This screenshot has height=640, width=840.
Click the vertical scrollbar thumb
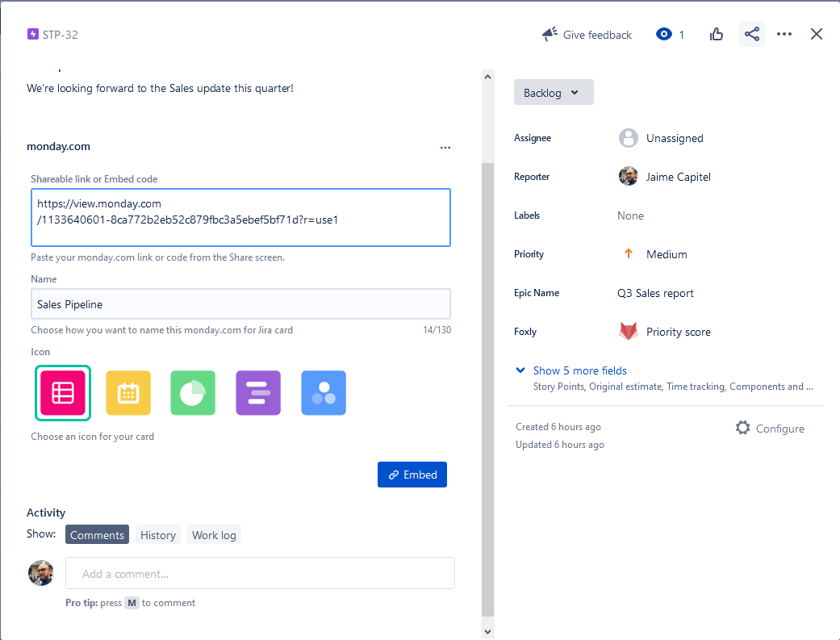(487, 390)
